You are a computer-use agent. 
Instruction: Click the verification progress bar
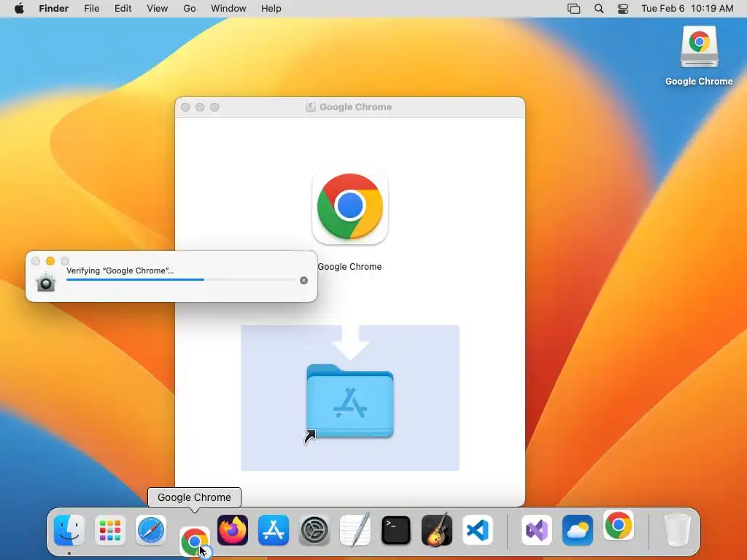pos(181,280)
